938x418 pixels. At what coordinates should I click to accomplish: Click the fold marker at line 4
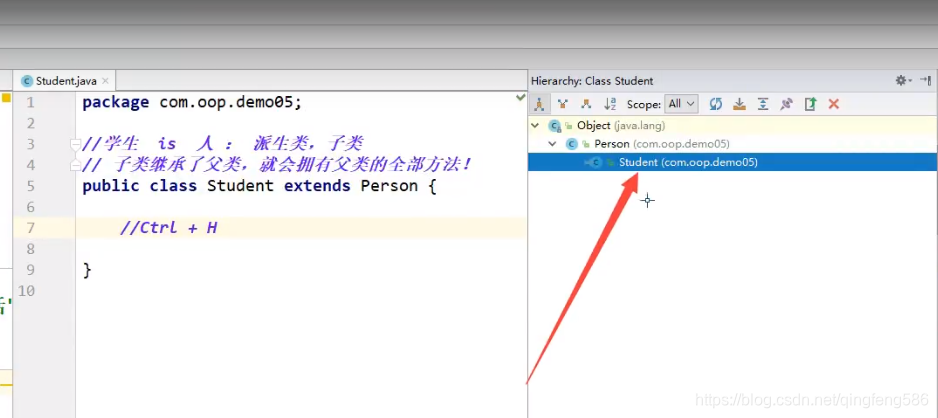75,165
